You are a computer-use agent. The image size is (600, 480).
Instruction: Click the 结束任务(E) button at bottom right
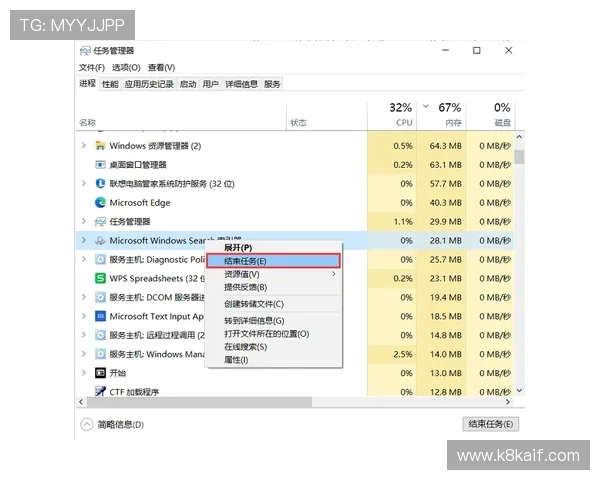(x=491, y=424)
